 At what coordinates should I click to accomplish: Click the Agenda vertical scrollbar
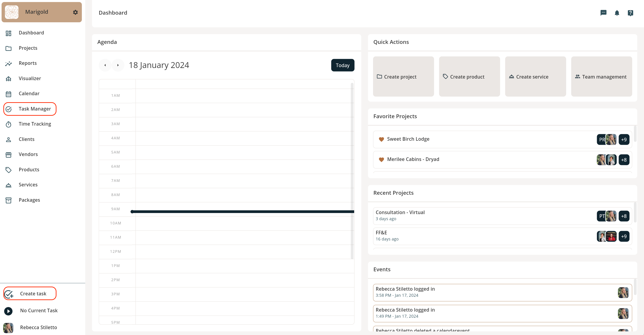click(352, 171)
